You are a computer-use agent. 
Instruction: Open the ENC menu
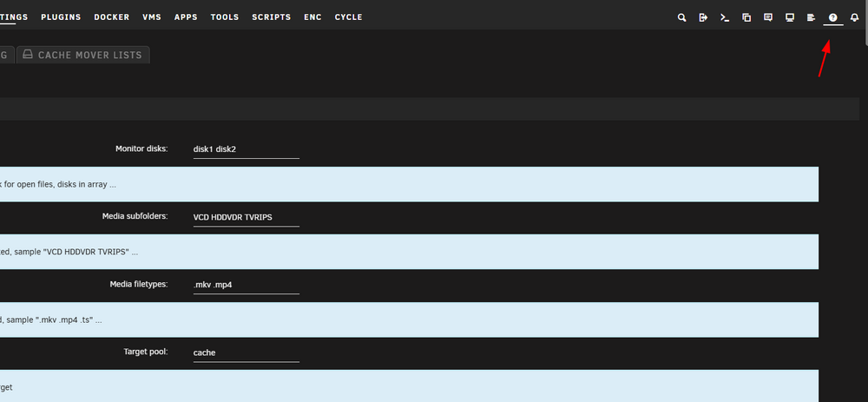pos(312,17)
